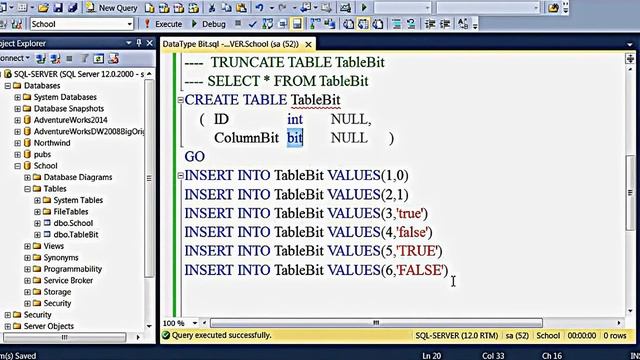640x360 pixels.
Task: Switch to DataType Bit.sql tab
Action: pyautogui.click(x=230, y=44)
